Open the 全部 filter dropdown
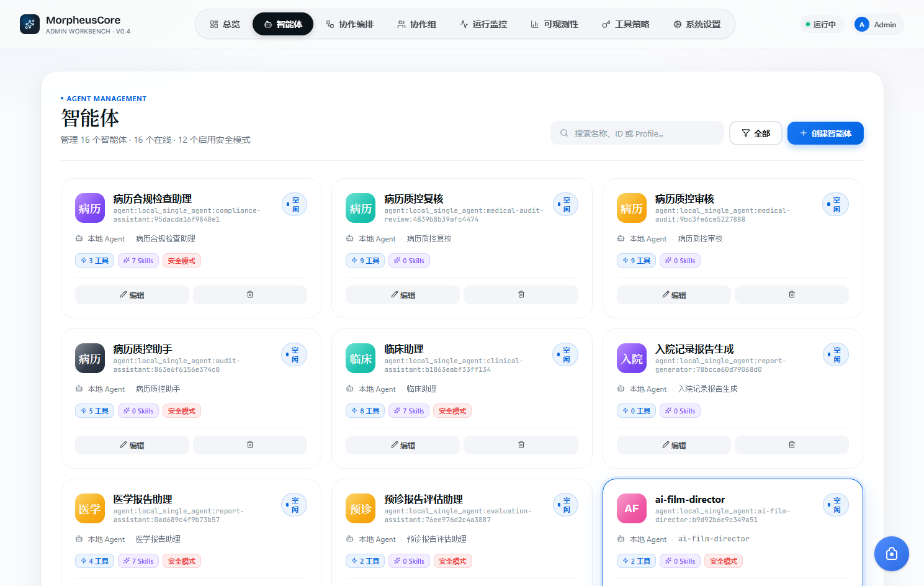This screenshot has width=924, height=586. [x=756, y=133]
